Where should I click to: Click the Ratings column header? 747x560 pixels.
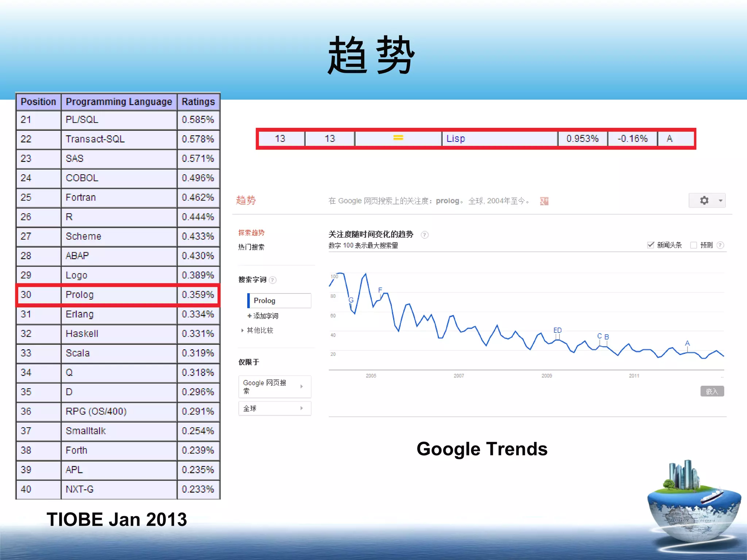198,102
